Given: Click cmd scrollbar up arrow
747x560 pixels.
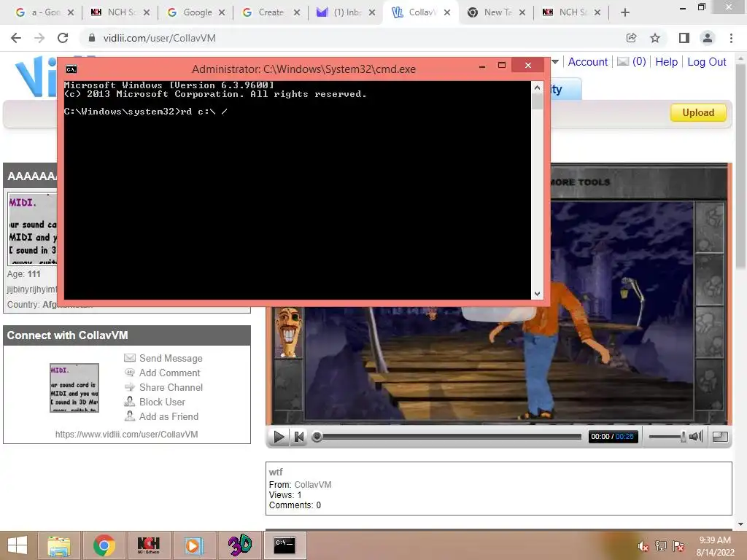Looking at the screenshot, I should [x=537, y=87].
